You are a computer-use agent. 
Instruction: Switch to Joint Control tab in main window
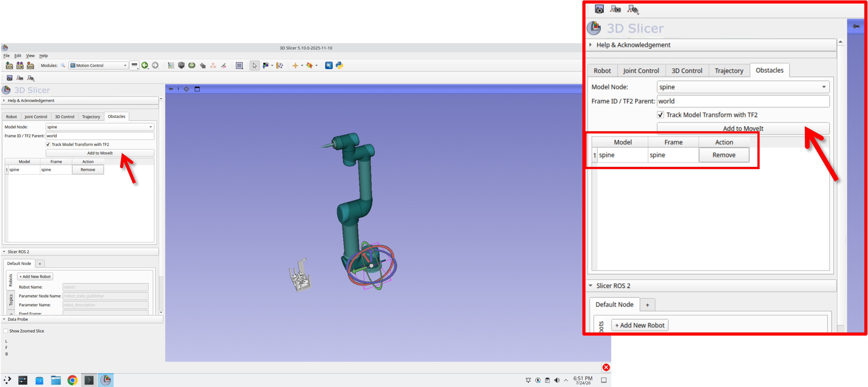pyautogui.click(x=36, y=117)
